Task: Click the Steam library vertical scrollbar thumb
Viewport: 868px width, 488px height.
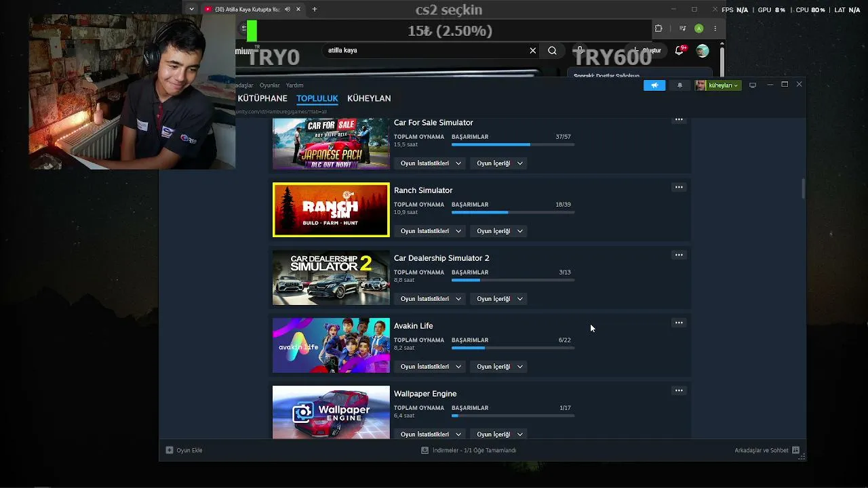Action: pyautogui.click(x=804, y=189)
